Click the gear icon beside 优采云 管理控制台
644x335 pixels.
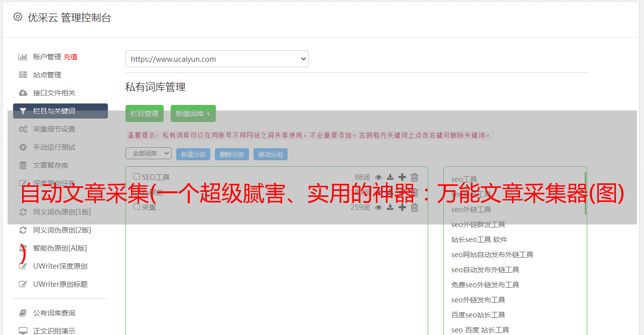click(18, 17)
